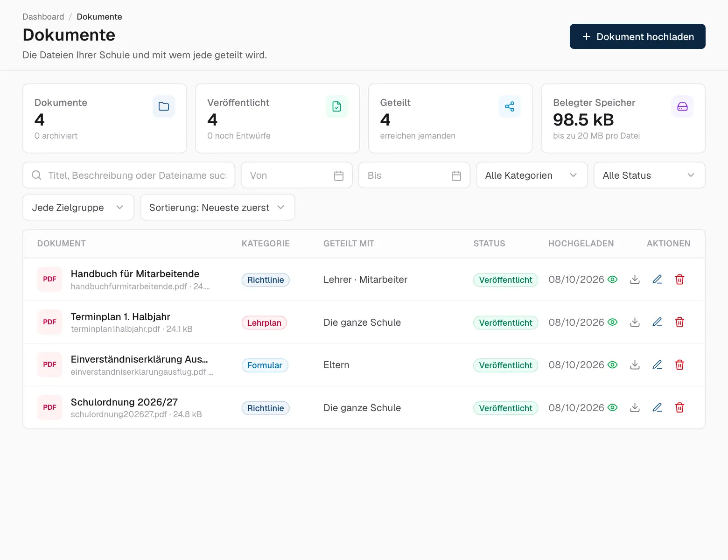This screenshot has width=728, height=560.
Task: Click the share icon in Geteilt card
Action: point(510,106)
